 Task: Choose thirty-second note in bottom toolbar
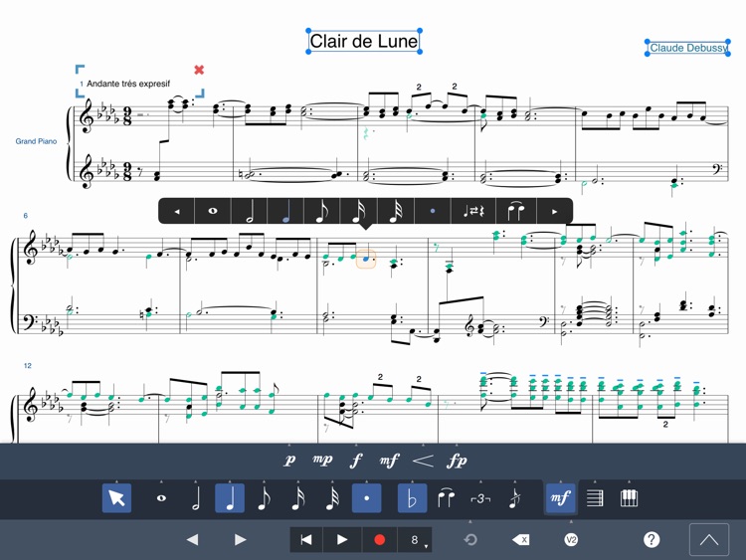coord(332,498)
